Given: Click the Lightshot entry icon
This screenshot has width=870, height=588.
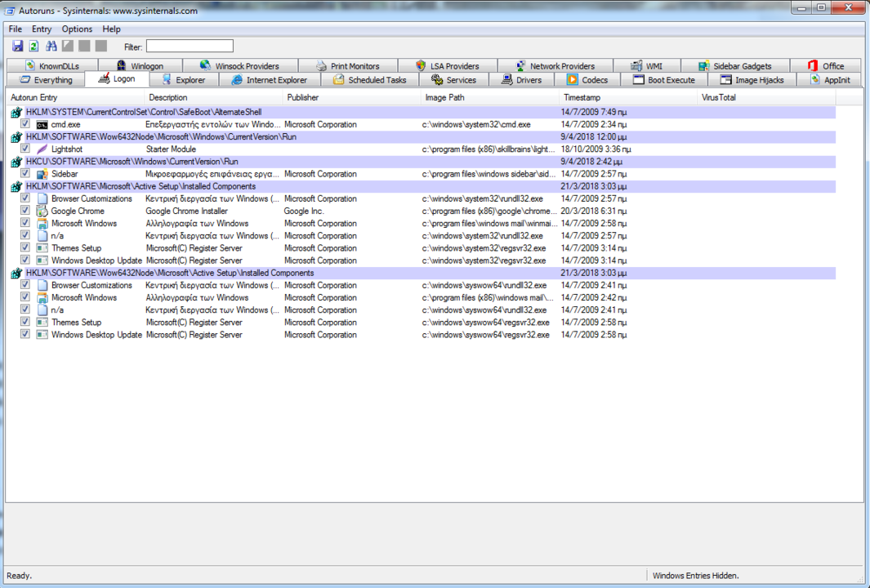Looking at the screenshot, I should (42, 149).
